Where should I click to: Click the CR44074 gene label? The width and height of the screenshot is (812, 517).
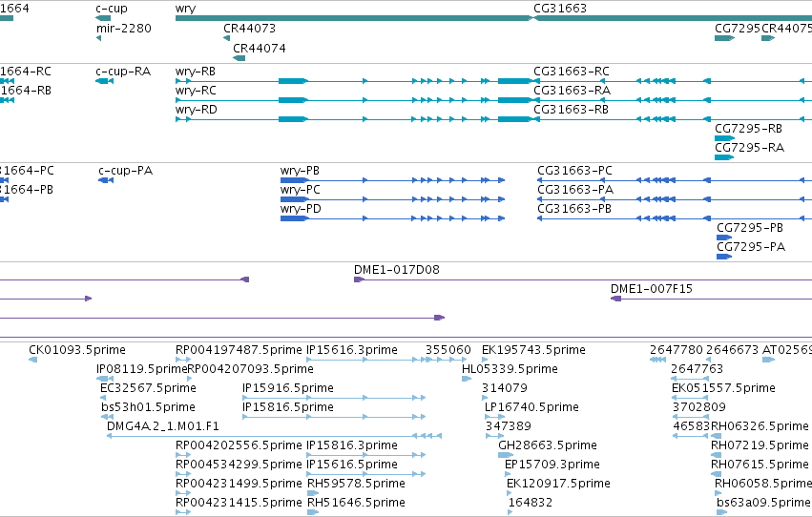coord(260,48)
